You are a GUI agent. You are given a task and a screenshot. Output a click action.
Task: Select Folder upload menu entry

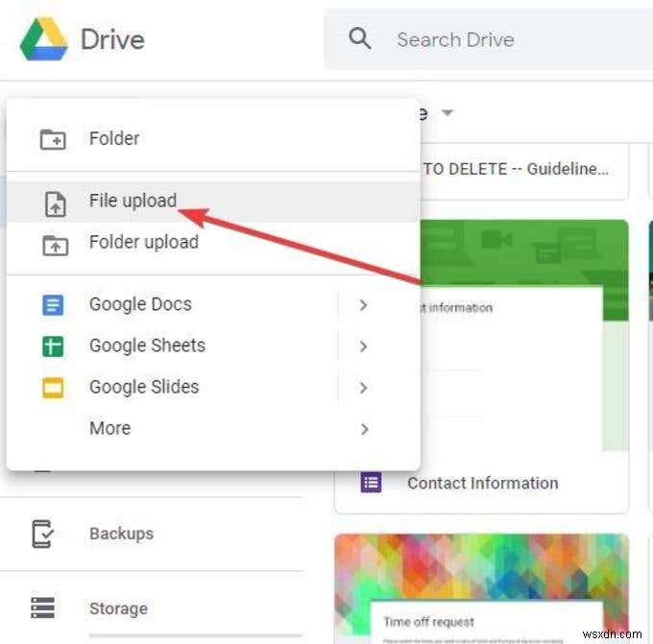213,243
